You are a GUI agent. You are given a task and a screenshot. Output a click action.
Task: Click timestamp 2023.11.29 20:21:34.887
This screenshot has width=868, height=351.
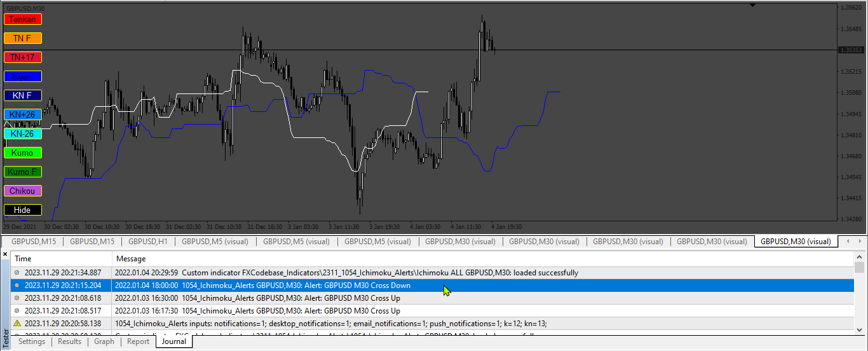62,272
